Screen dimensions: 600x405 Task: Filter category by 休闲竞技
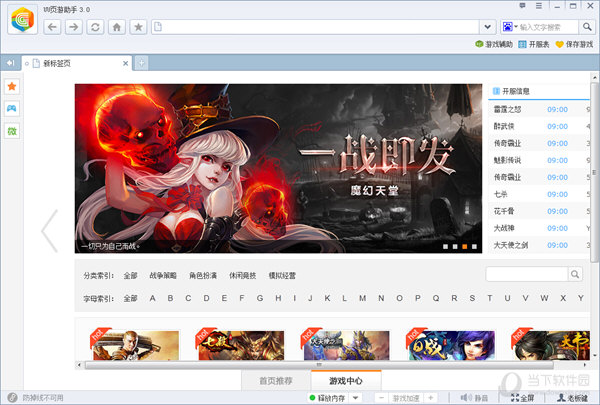coord(243,276)
